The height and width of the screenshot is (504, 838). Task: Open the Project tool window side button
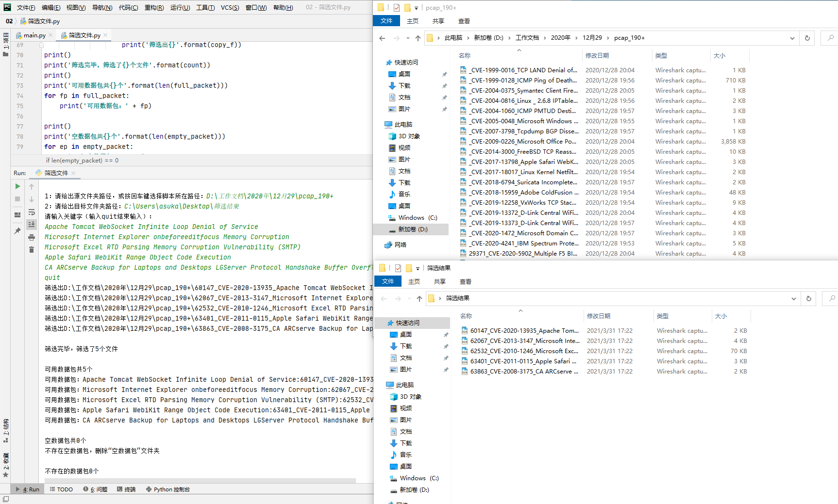(x=6, y=45)
